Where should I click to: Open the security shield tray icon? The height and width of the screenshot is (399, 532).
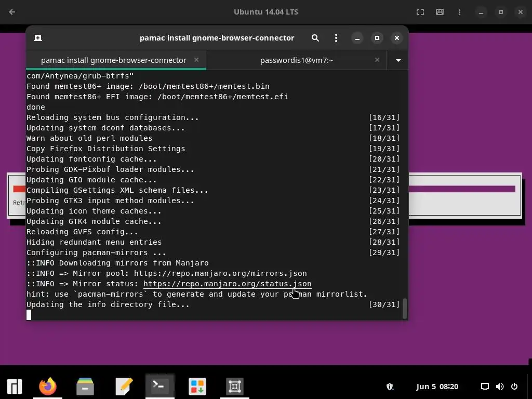(390, 387)
